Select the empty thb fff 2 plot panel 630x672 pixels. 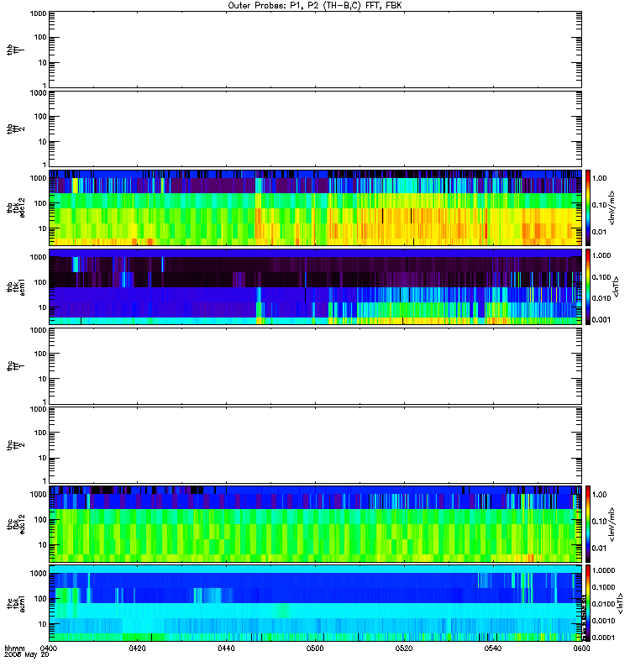315,129
